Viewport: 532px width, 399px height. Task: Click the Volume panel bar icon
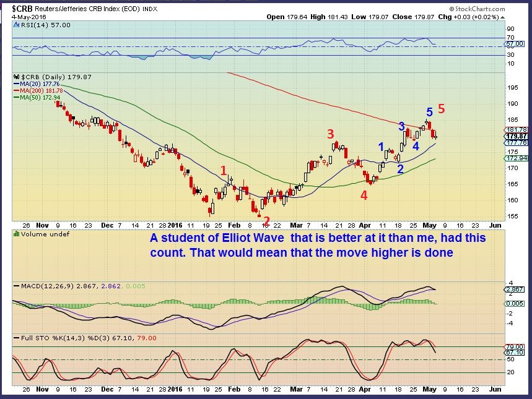pyautogui.click(x=16, y=234)
